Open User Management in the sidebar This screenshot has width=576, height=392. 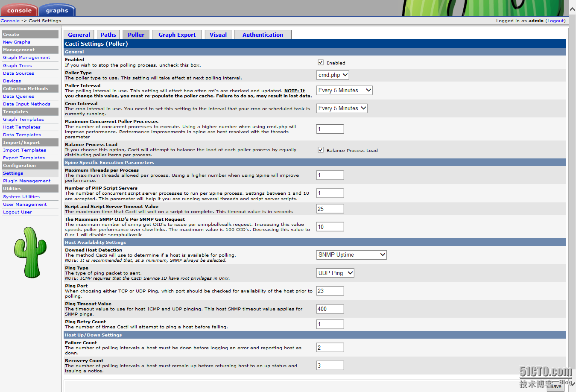coord(25,204)
